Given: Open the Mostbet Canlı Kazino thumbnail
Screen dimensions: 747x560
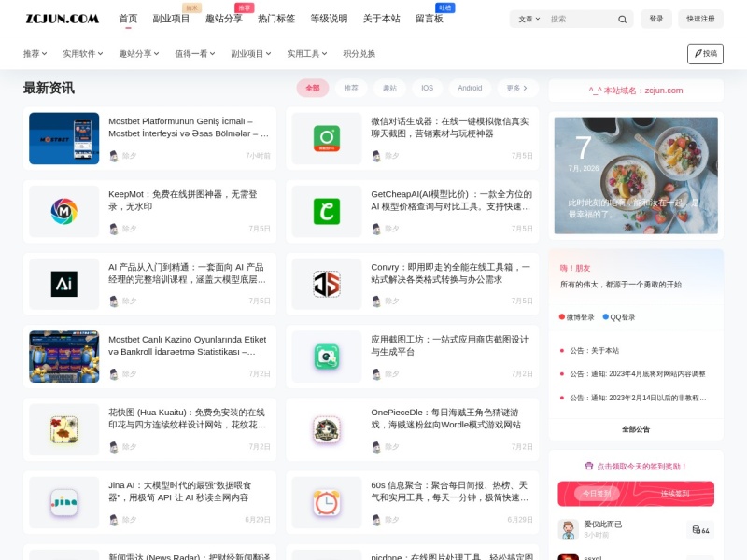Looking at the screenshot, I should click(x=63, y=357).
